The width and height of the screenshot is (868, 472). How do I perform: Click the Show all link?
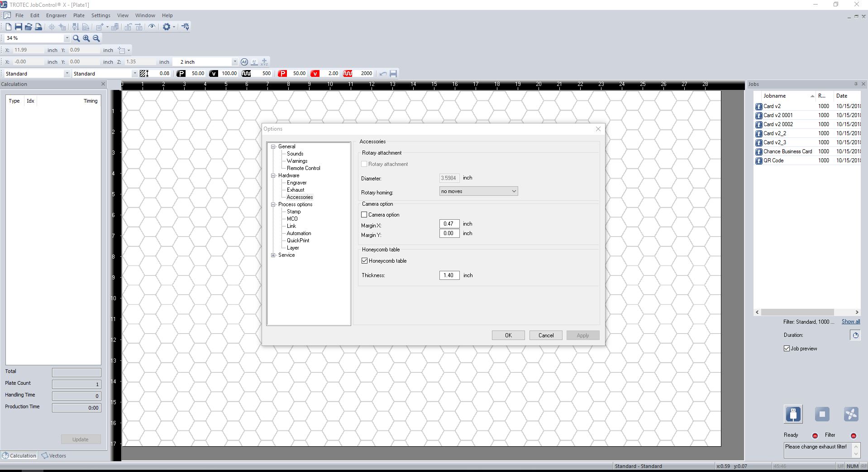(x=851, y=321)
